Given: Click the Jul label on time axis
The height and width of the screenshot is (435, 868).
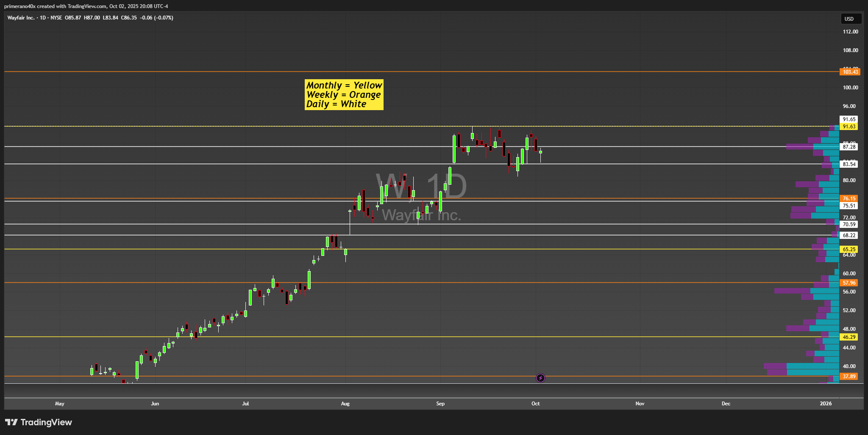Looking at the screenshot, I should [x=245, y=404].
